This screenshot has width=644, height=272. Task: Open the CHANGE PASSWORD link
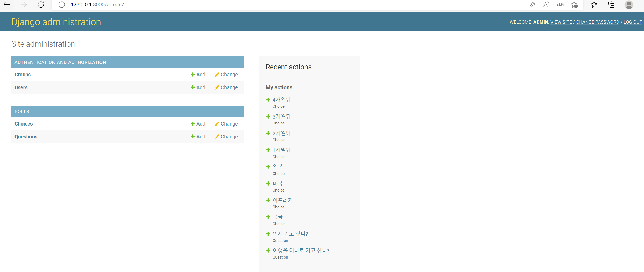click(x=597, y=22)
